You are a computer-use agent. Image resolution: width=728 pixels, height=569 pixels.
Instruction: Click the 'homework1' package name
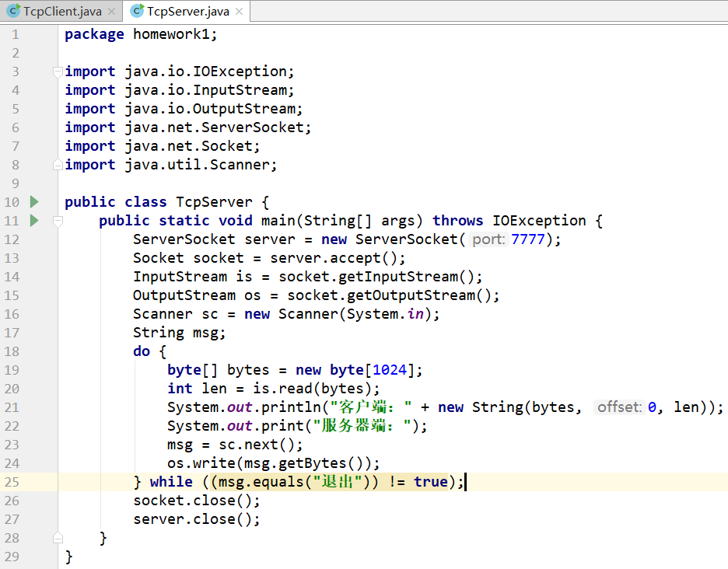pyautogui.click(x=171, y=34)
